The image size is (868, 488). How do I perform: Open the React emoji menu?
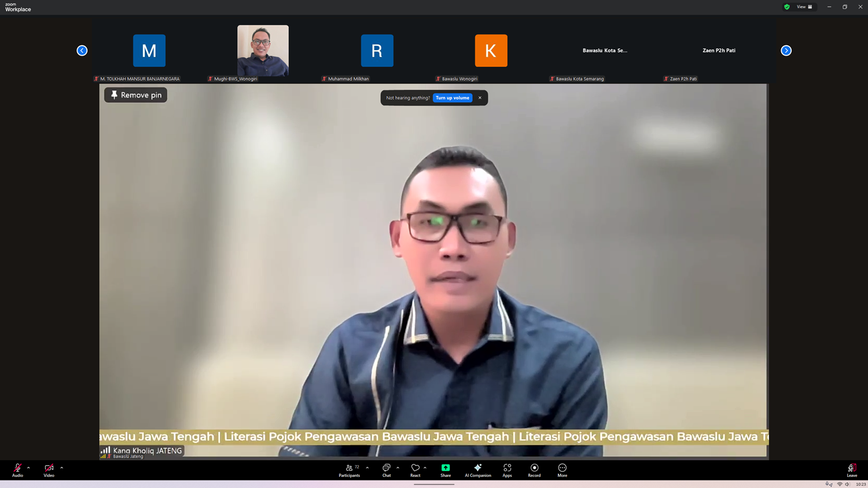[415, 470]
